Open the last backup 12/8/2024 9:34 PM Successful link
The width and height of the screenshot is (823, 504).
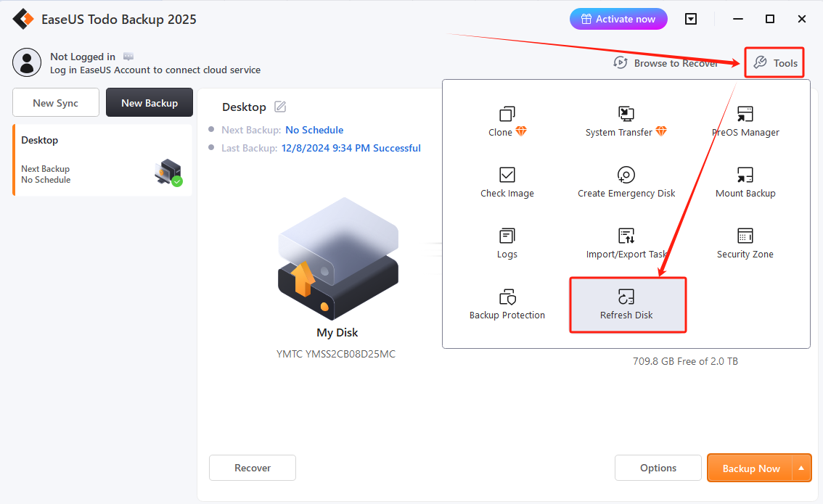(351, 148)
